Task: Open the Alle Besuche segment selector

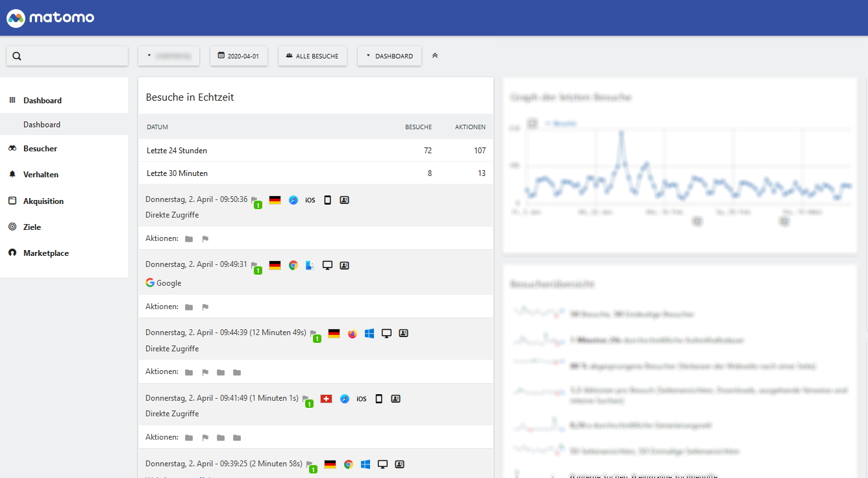Action: 312,56
